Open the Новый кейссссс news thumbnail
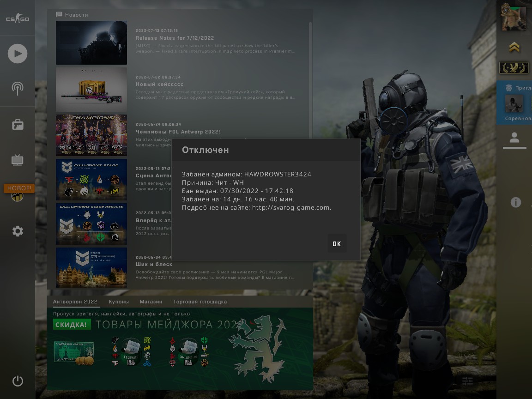This screenshot has width=532, height=399. (91, 90)
